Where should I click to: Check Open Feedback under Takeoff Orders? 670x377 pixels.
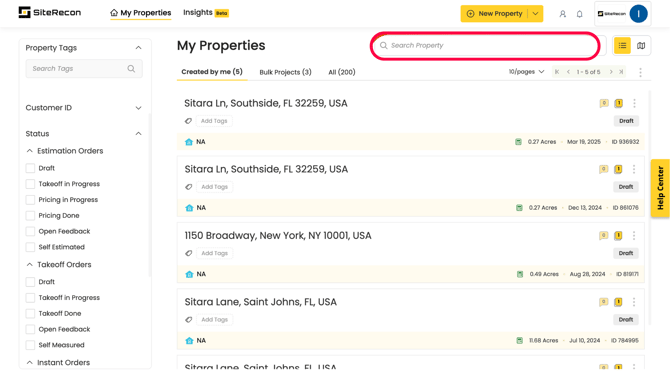[x=30, y=329]
